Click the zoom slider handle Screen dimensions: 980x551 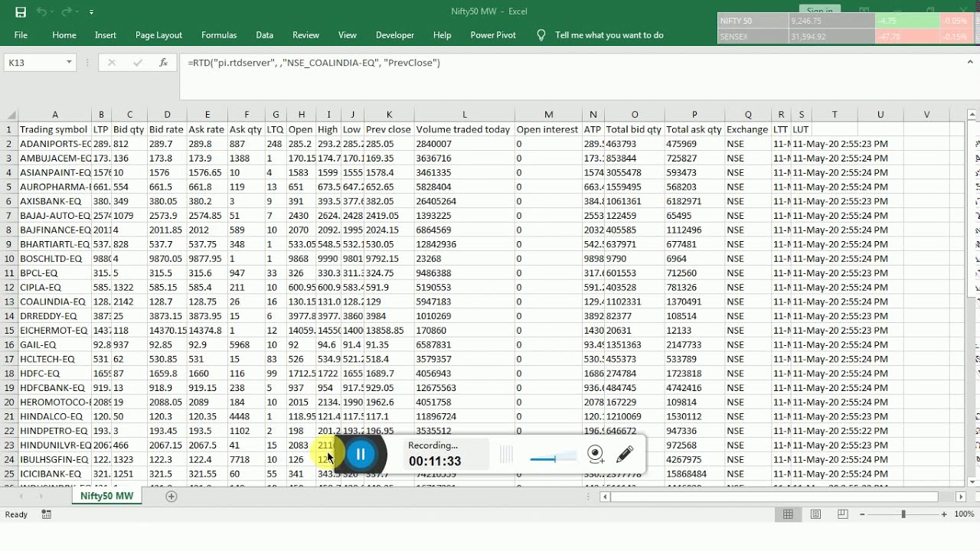coord(903,515)
